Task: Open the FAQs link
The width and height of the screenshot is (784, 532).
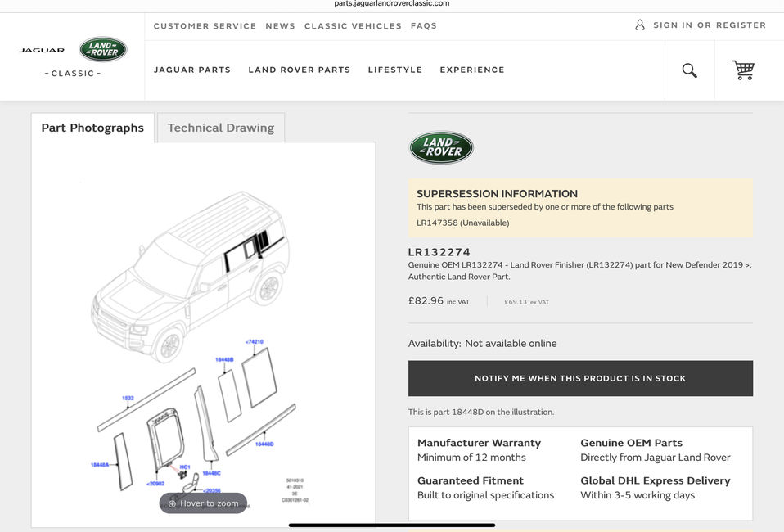Action: point(423,26)
